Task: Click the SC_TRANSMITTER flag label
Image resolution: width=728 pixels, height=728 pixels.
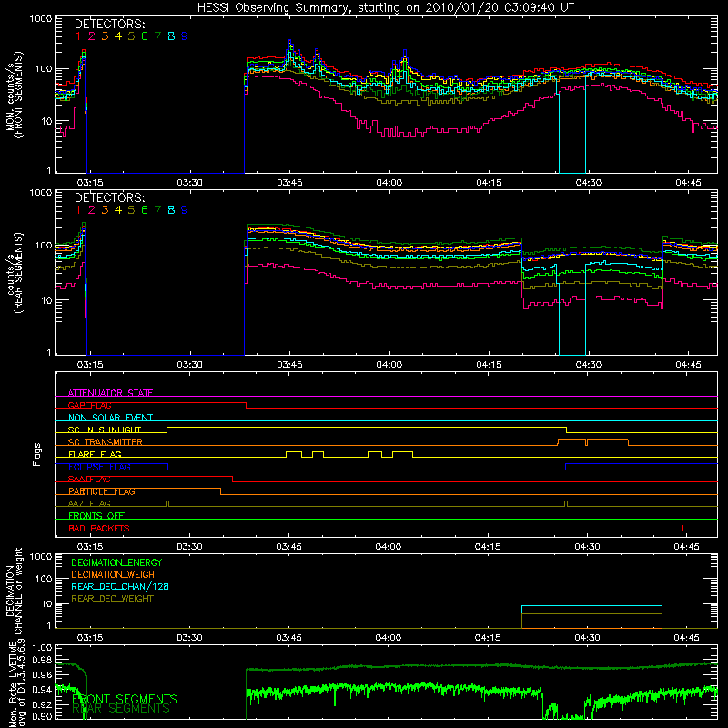Action: point(106,441)
